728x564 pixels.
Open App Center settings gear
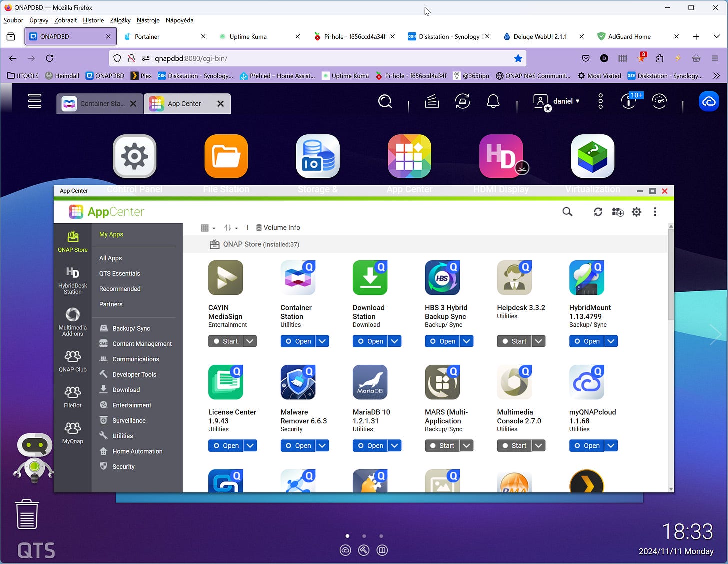636,212
